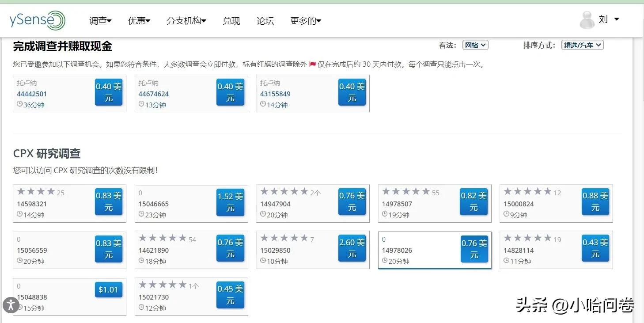Click the red flag icon in the instructions
This screenshot has width=644, height=323.
click(312, 64)
